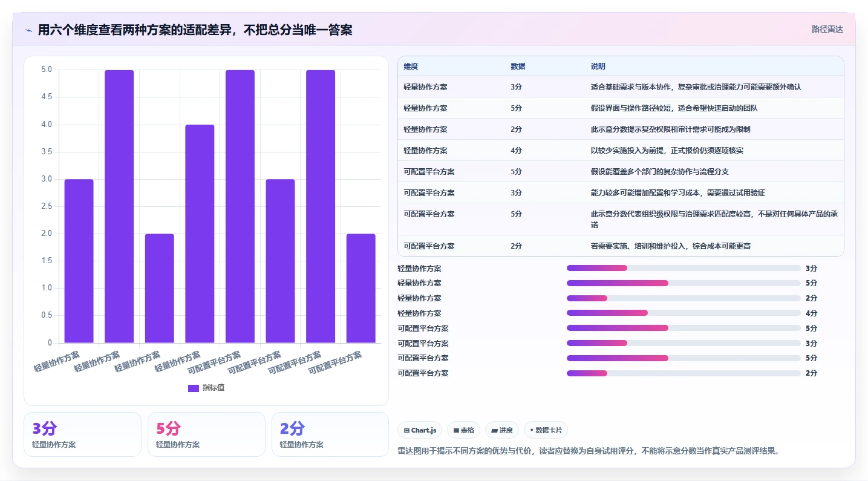Screen dimensions: 868x481
Task: Click 轻量协作方案 progress bar showing 2分
Action: point(684,298)
